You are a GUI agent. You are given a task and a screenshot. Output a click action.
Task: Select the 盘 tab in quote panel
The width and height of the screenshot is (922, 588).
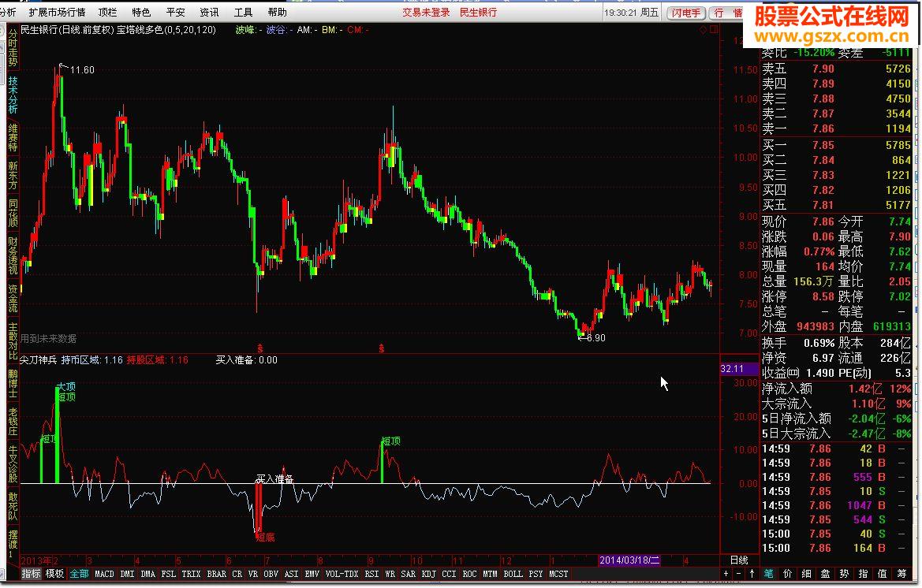825,573
